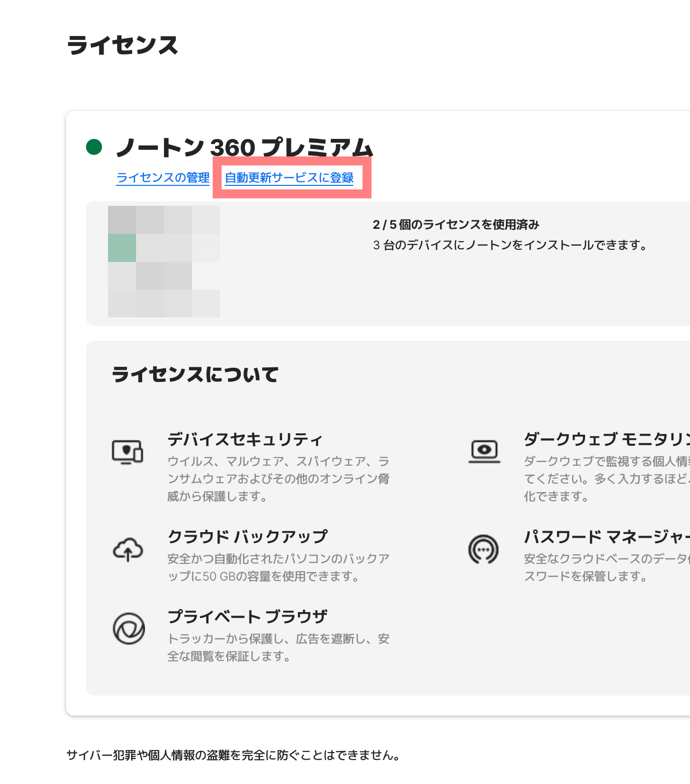Image resolution: width=690 pixels, height=784 pixels.
Task: Click the blurred device thumbnail image
Action: coord(164,261)
